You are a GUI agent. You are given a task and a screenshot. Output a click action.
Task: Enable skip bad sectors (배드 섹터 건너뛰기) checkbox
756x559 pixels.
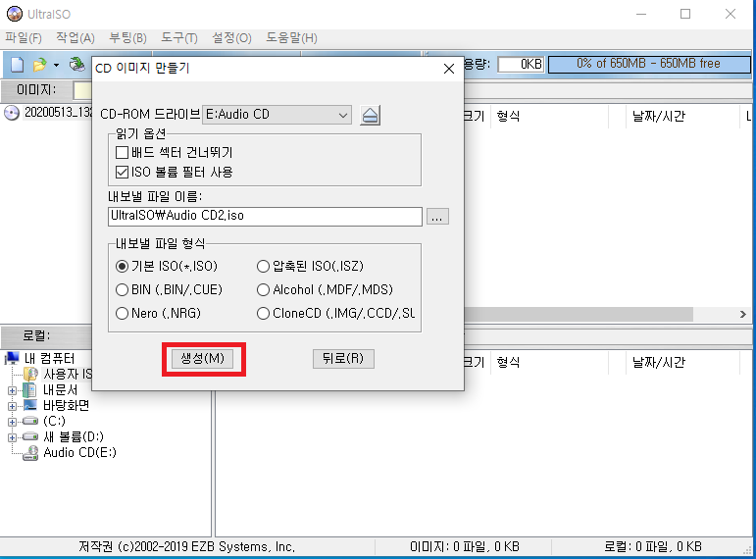tap(122, 153)
